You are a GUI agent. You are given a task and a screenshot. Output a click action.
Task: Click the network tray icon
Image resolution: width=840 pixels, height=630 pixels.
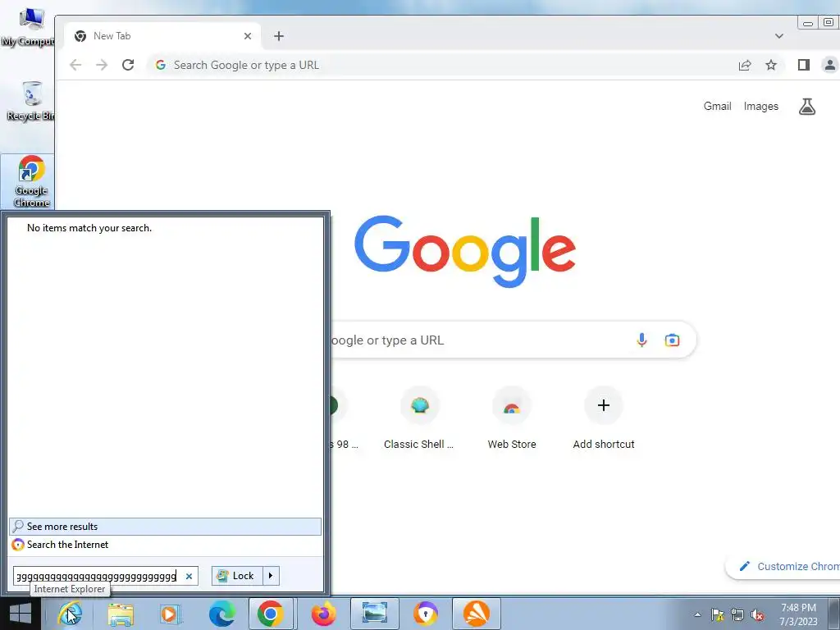pos(737,614)
